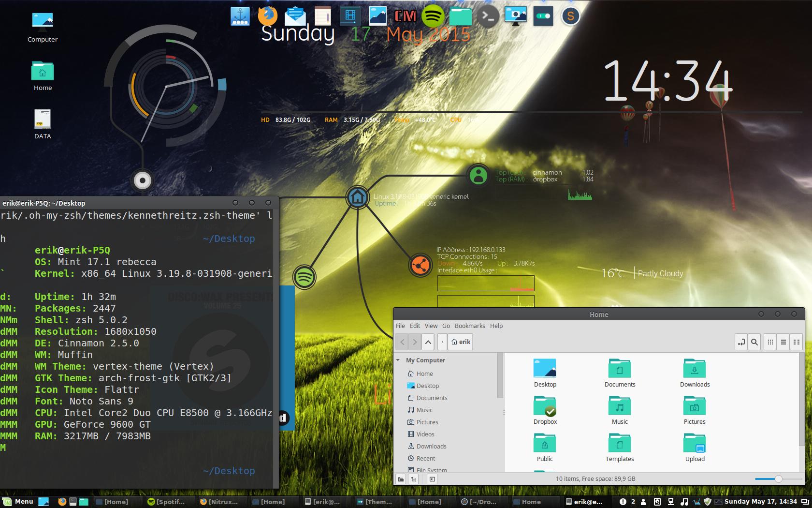
Task: Launch the orange S app in dock
Action: click(x=570, y=16)
